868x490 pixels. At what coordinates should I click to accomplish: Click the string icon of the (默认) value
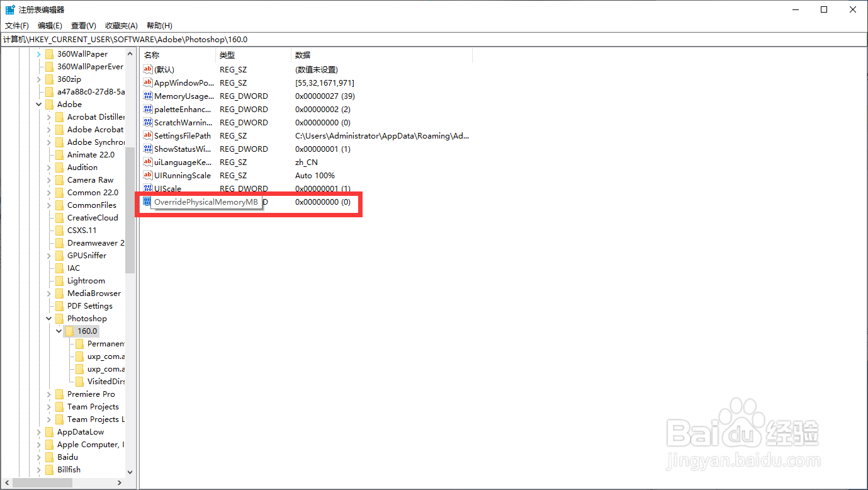148,69
